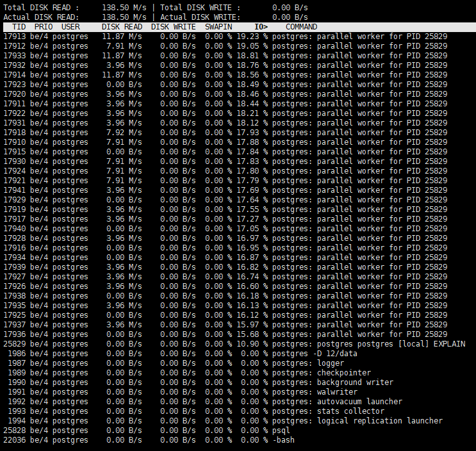
Task: Select IO value 16.95 % for 17916
Action: pyautogui.click(x=252, y=248)
